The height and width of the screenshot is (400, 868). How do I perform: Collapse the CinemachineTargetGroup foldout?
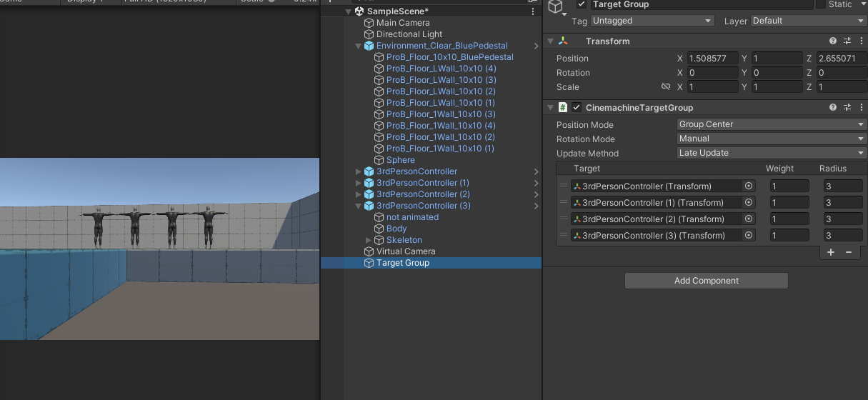tap(550, 107)
